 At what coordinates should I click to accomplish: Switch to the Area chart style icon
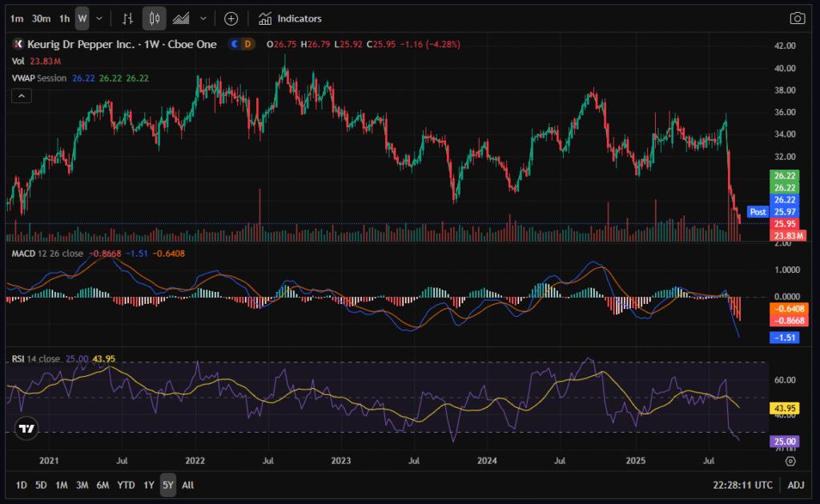pyautogui.click(x=182, y=18)
